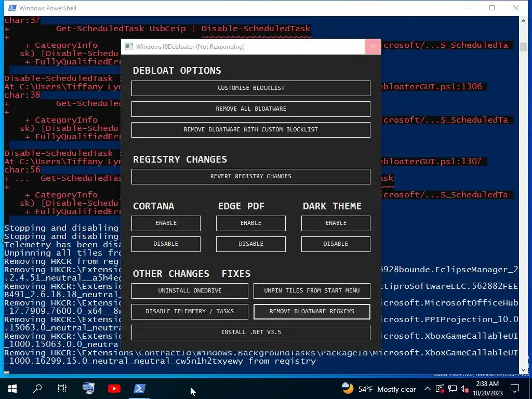Open the weather widget showing 54°F
532x399 pixels.
coord(378,389)
